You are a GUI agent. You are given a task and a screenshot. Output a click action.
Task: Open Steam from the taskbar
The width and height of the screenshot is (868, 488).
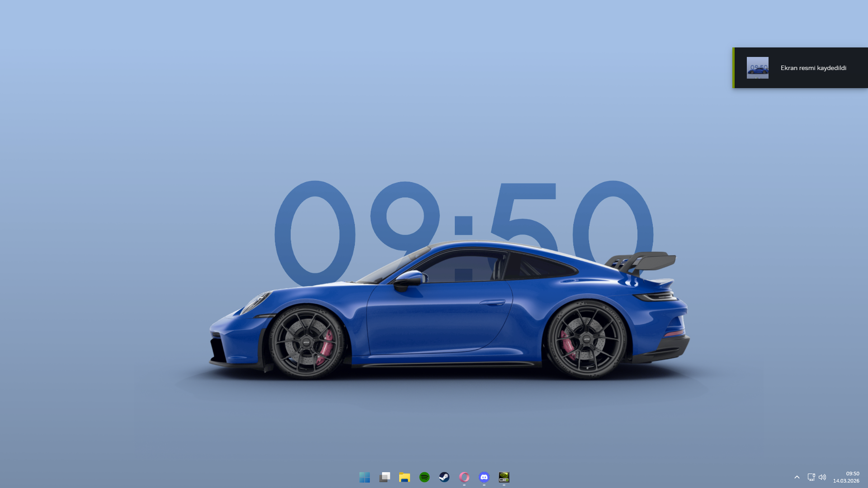[444, 477]
